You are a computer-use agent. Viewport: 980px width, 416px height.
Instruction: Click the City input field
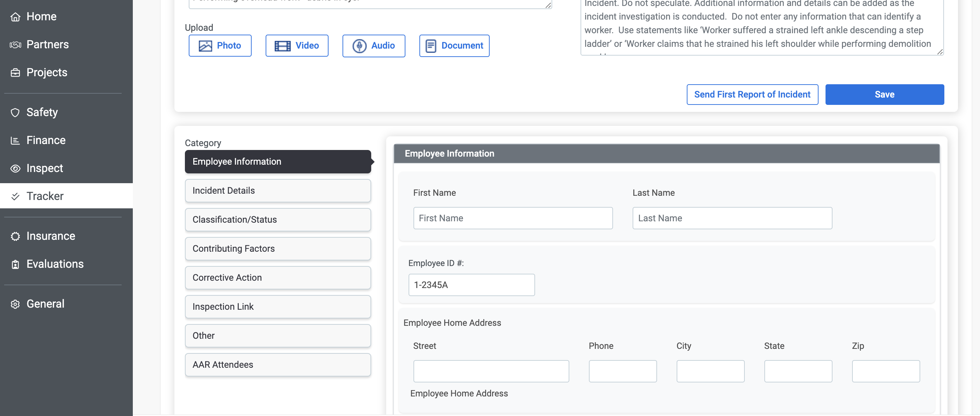[x=710, y=371]
